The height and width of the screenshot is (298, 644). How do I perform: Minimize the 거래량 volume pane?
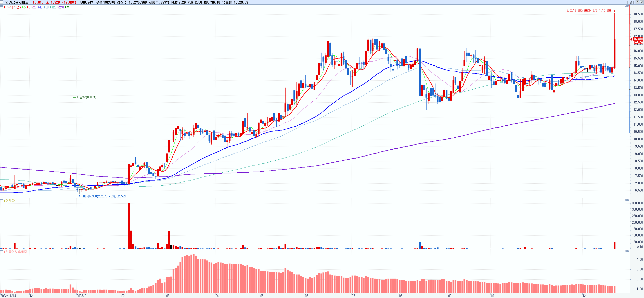click(x=625, y=200)
